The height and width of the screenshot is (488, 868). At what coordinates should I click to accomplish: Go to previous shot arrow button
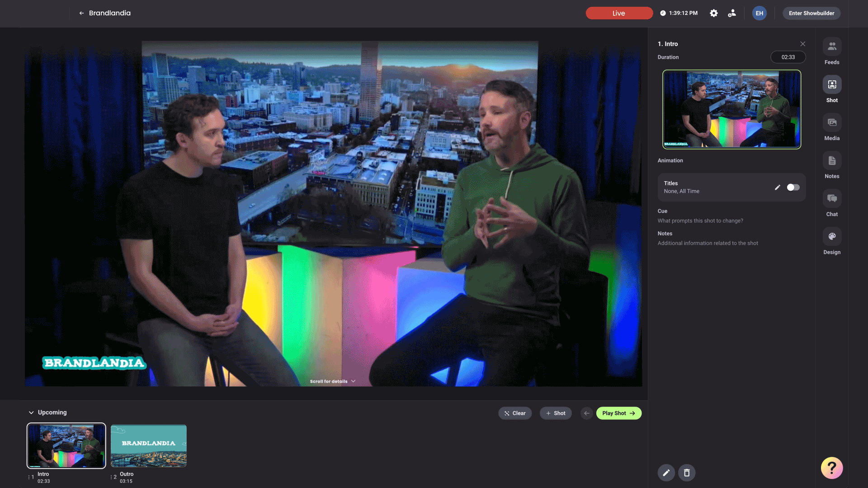pos(586,413)
